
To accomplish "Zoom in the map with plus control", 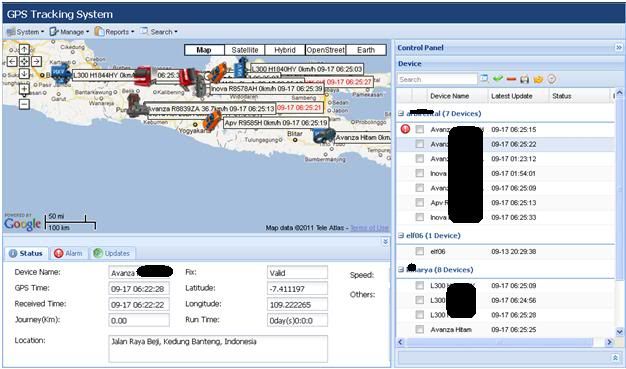I will pos(24,89).
